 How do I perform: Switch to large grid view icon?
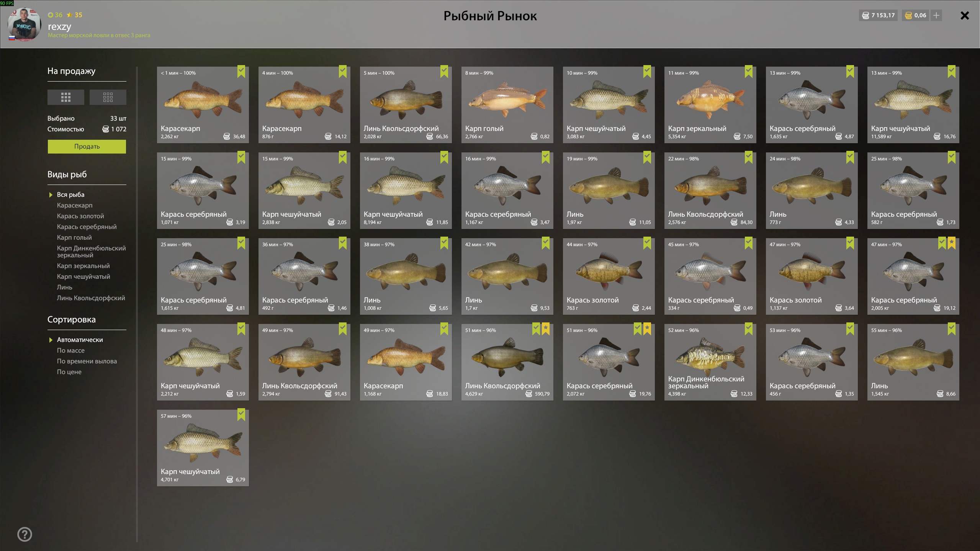coord(65,97)
